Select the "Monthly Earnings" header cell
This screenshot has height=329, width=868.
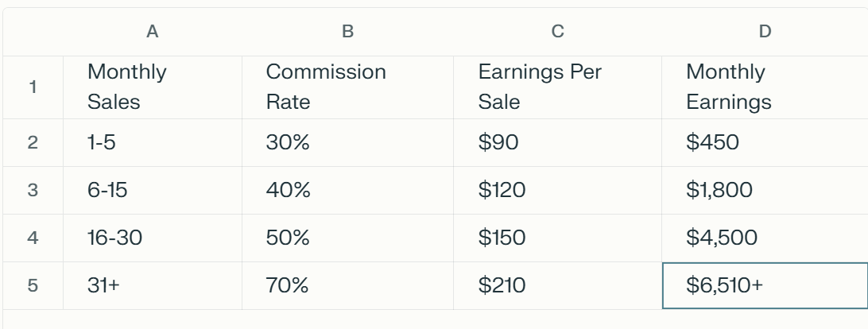click(x=765, y=87)
